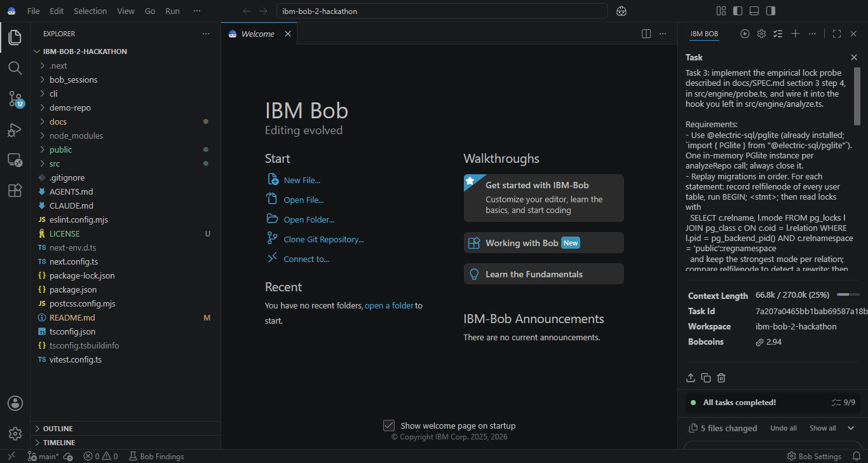Open README.md in the explorer
This screenshot has width=868, height=463.
(125, 317)
